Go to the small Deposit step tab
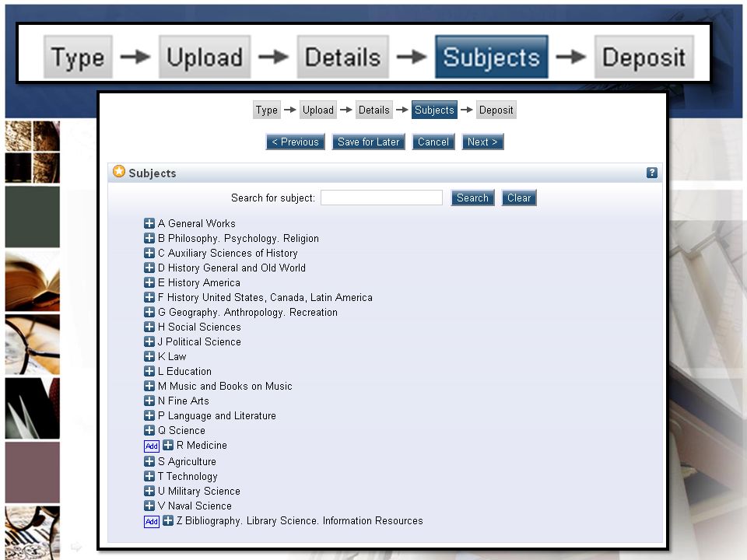The image size is (747, 560). 496,110
